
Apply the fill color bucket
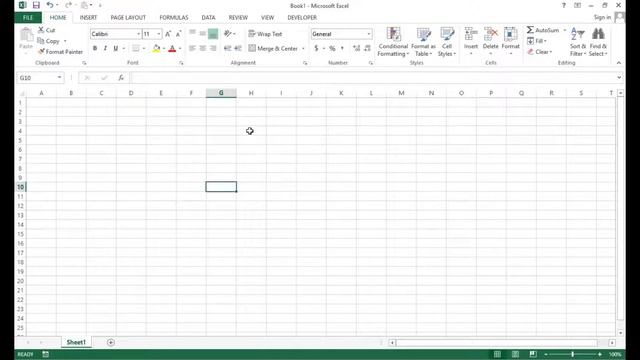tap(156, 49)
